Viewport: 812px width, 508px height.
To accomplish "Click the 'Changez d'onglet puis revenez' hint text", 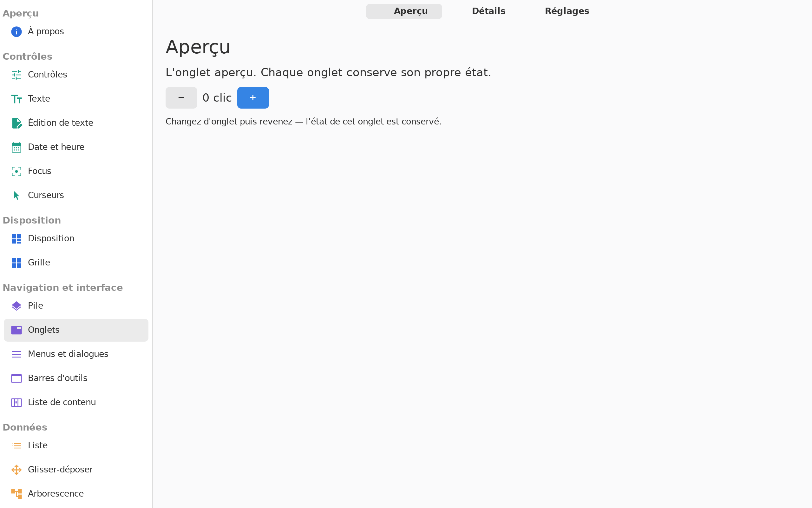I will 303,122.
